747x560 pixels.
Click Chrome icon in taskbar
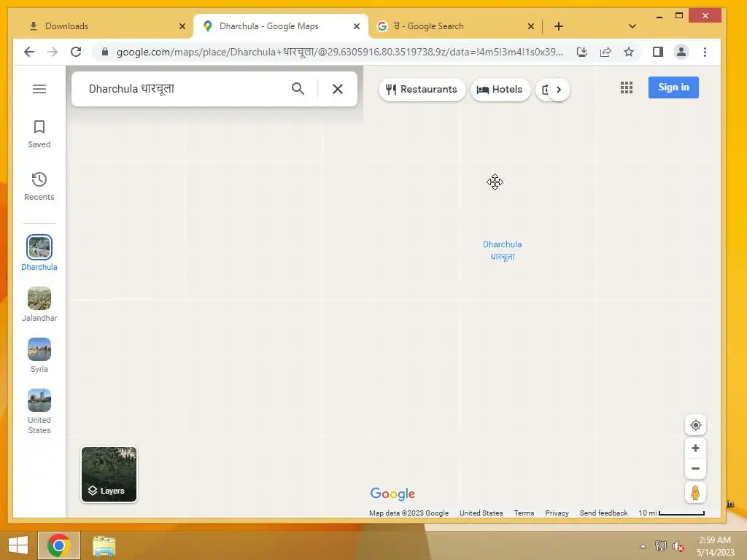click(x=58, y=545)
